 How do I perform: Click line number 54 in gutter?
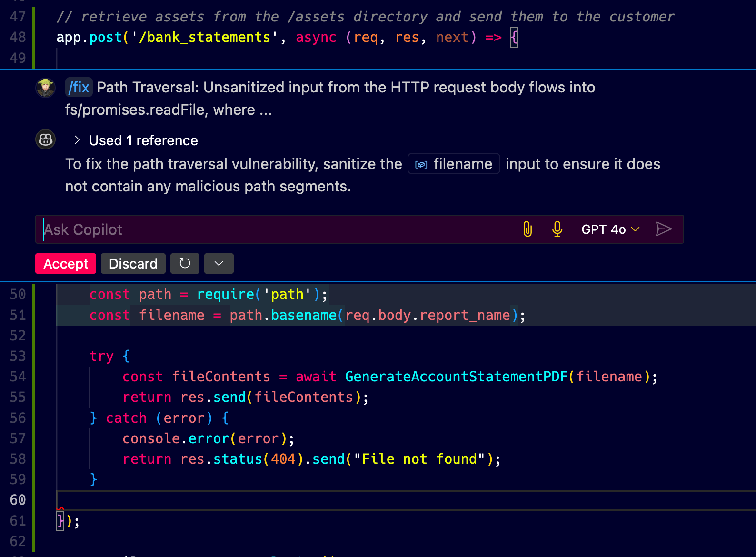18,377
